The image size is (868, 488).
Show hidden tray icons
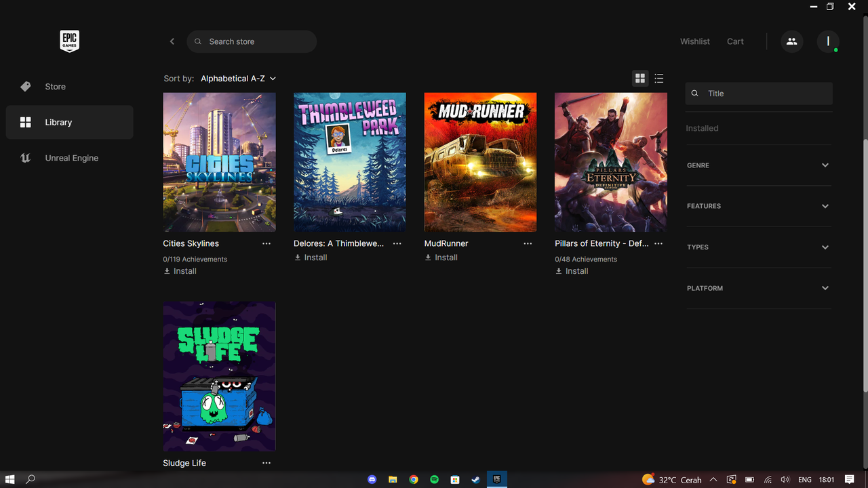713,480
